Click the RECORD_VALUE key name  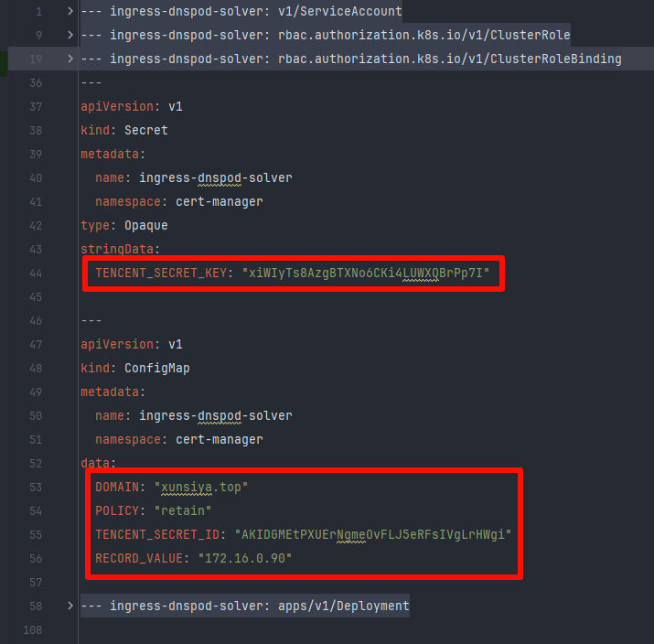pos(139,559)
